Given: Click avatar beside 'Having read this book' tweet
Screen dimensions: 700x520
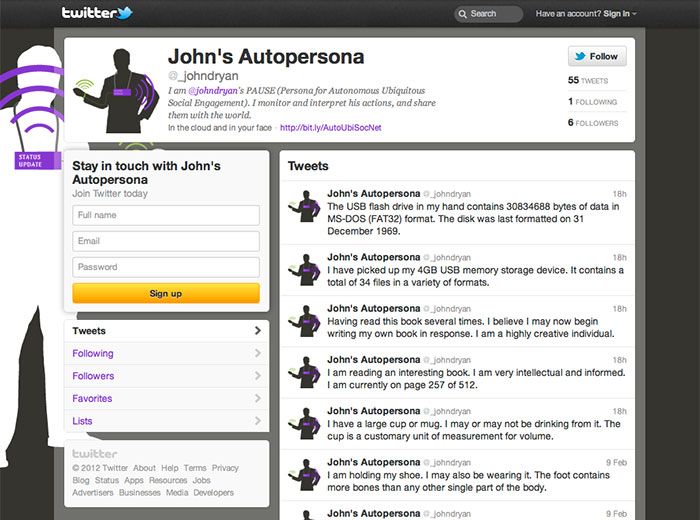Looking at the screenshot, I should pyautogui.click(x=304, y=321).
